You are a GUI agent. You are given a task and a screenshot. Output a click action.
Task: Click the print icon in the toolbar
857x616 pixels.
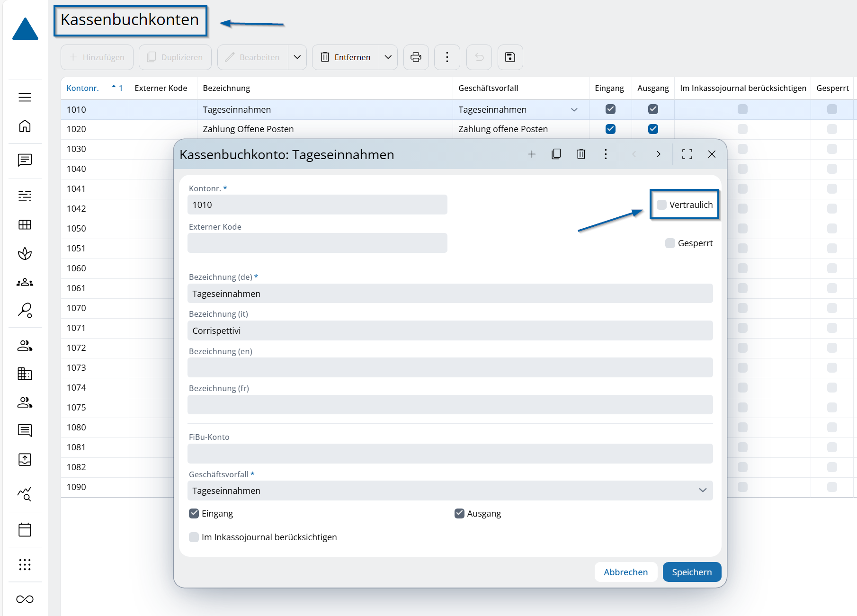(416, 57)
